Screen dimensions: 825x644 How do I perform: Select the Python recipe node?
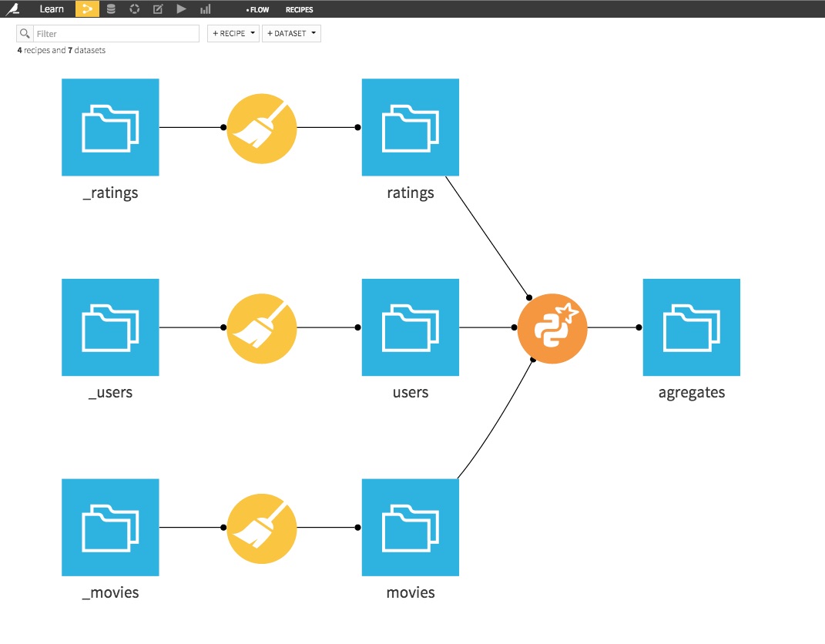(x=552, y=328)
